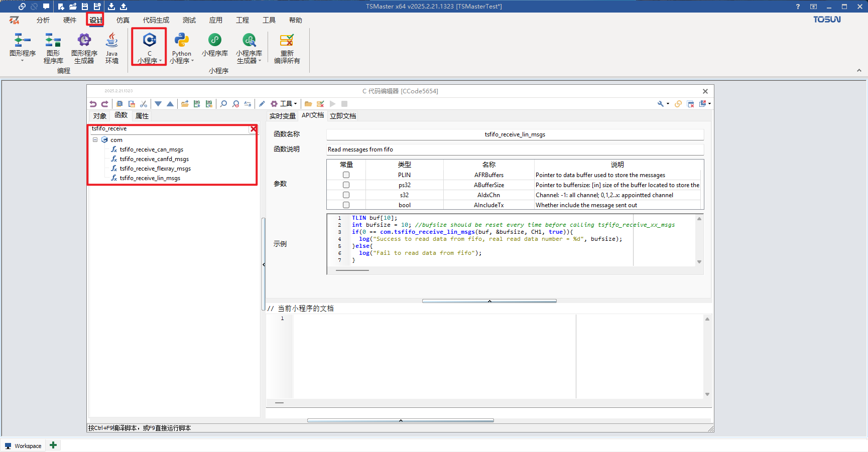Collapse the com tree node
Image resolution: width=868 pixels, height=452 pixels.
95,140
